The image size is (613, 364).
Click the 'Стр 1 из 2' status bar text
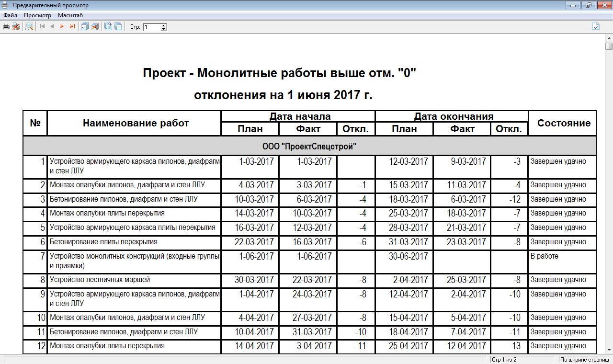[x=504, y=359]
